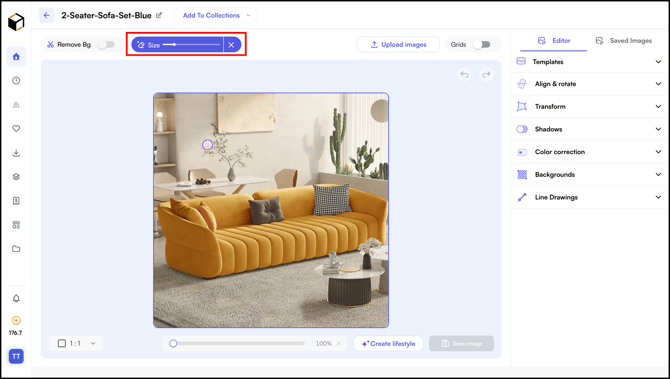The width and height of the screenshot is (670, 379).
Task: Click the 100% zoom value
Action: [323, 344]
